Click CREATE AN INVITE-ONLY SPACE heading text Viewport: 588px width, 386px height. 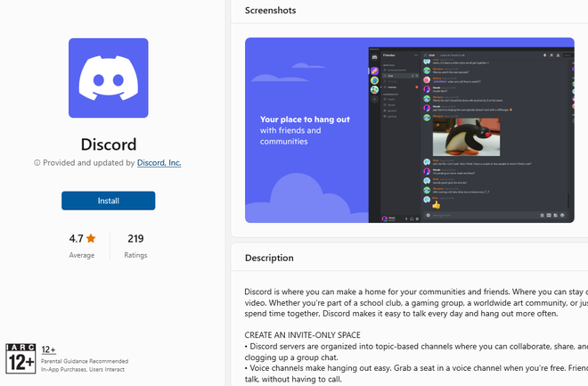pos(303,335)
